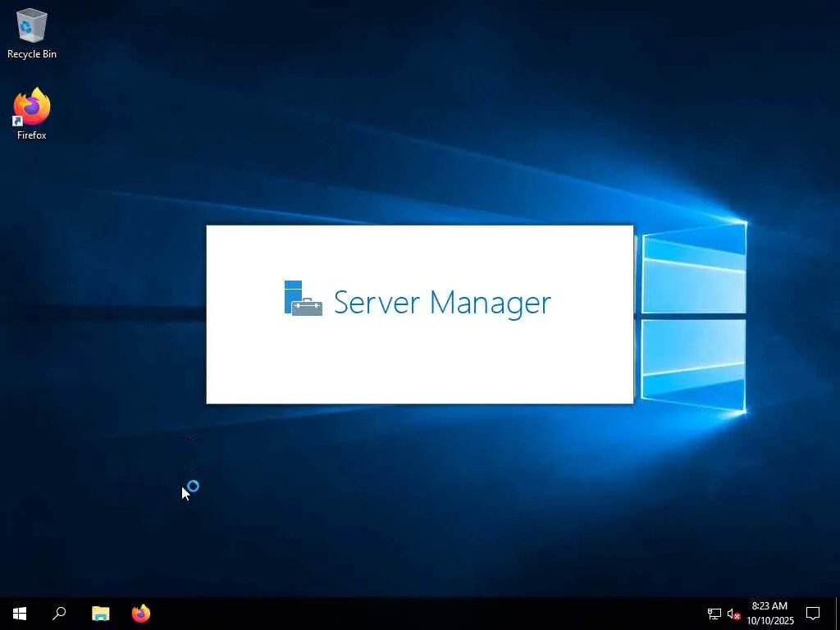Launch File Explorer from the taskbar
The width and height of the screenshot is (840, 630).
coord(100,614)
